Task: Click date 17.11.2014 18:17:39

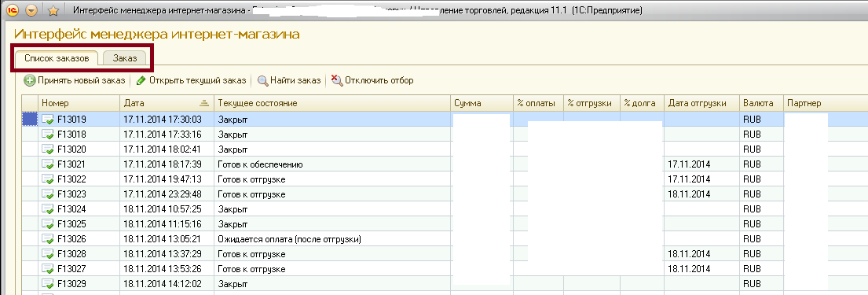Action: [162, 164]
